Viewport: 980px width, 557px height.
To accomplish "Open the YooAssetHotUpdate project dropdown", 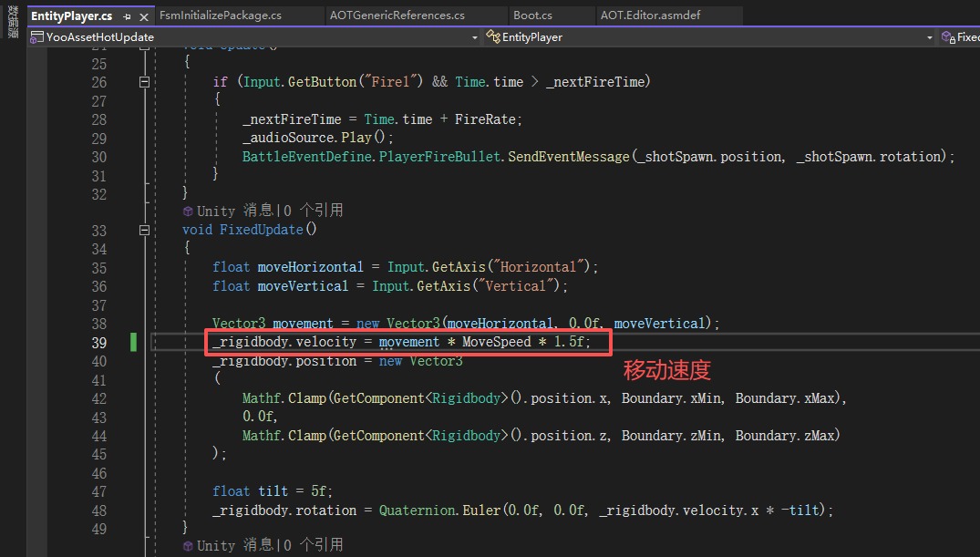I will click(255, 36).
